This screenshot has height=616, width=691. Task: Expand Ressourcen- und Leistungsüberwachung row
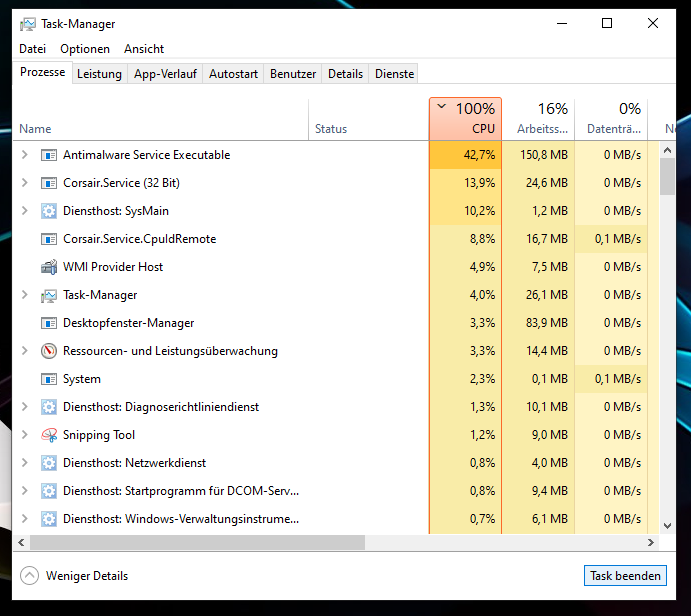pyautogui.click(x=25, y=351)
